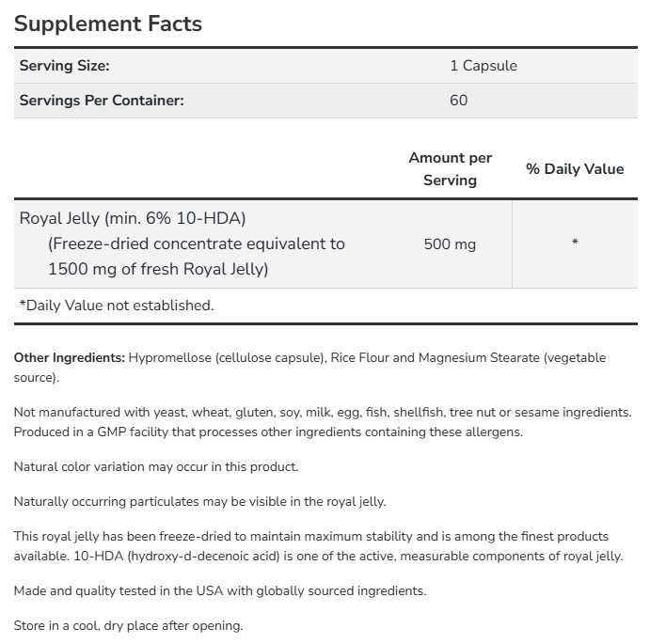Click the Made and quality tested in USA line
The image size is (650, 644).
pyautogui.click(x=219, y=590)
